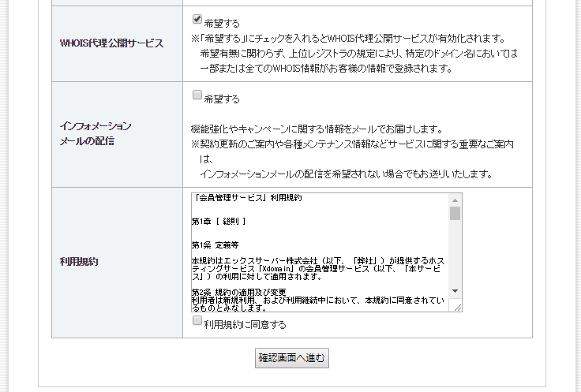Image resolution: width=581 pixels, height=392 pixels.
Task: Click the 希望する label for information mail
Action: tap(222, 99)
